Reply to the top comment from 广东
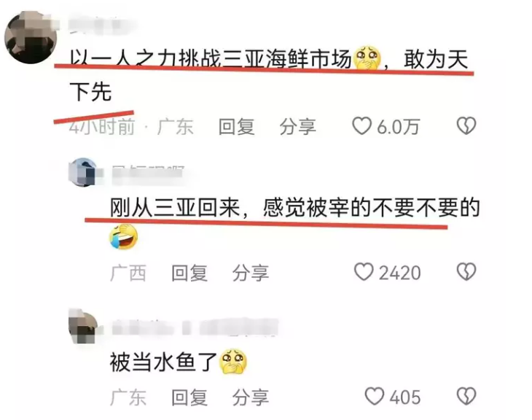Screen dimensions: 532x420 [x=236, y=127]
